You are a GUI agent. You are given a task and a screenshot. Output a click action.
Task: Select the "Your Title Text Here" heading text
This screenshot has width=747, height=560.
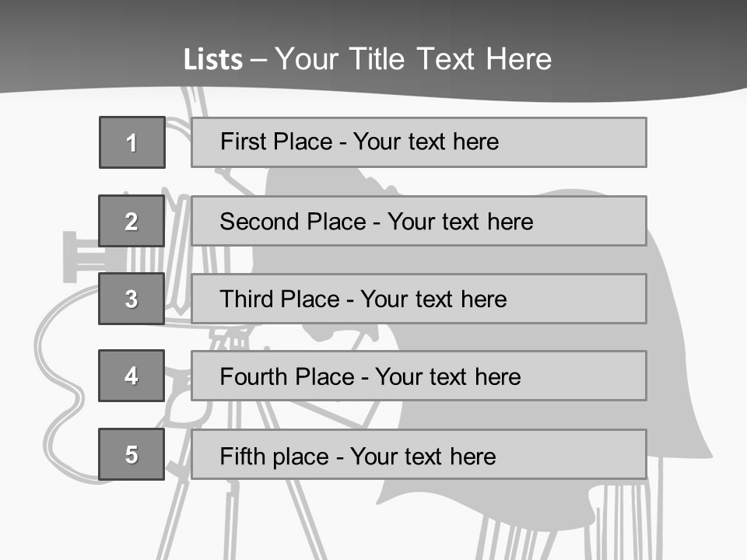[x=413, y=59]
